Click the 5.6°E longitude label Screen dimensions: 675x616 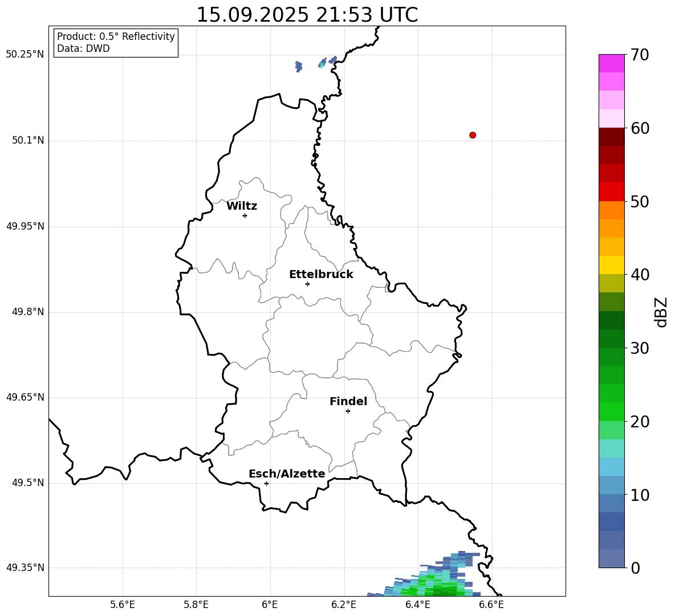pos(123,605)
